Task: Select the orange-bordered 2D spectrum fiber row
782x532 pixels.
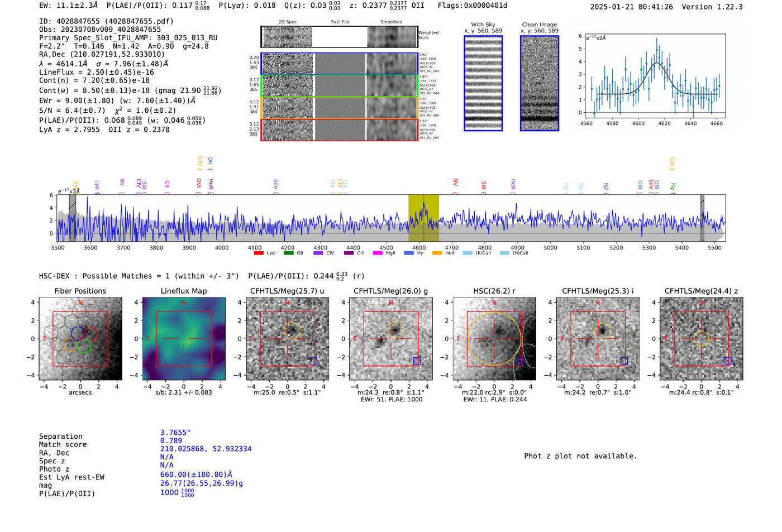Action: tap(339, 108)
